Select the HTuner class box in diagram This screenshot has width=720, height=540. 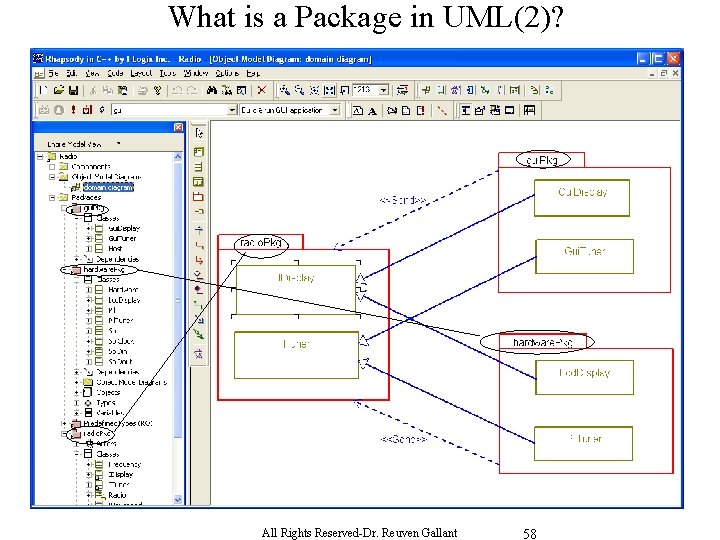pyautogui.click(x=584, y=444)
